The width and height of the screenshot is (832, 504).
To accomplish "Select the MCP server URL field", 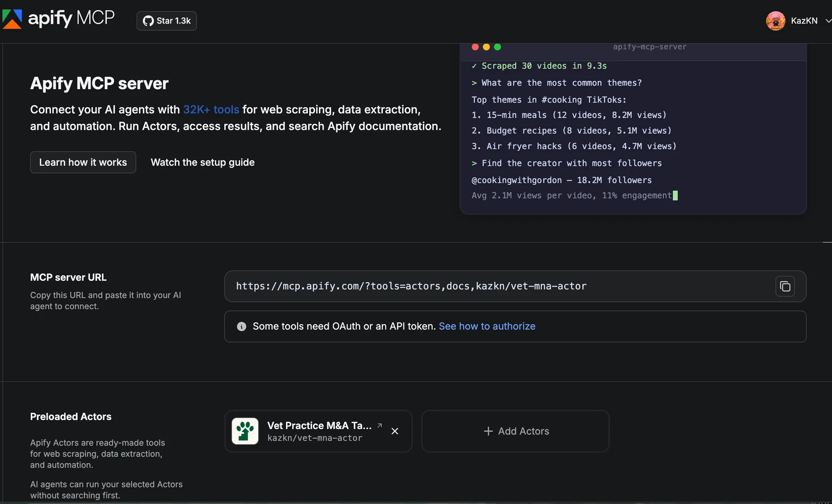I will [x=515, y=286].
